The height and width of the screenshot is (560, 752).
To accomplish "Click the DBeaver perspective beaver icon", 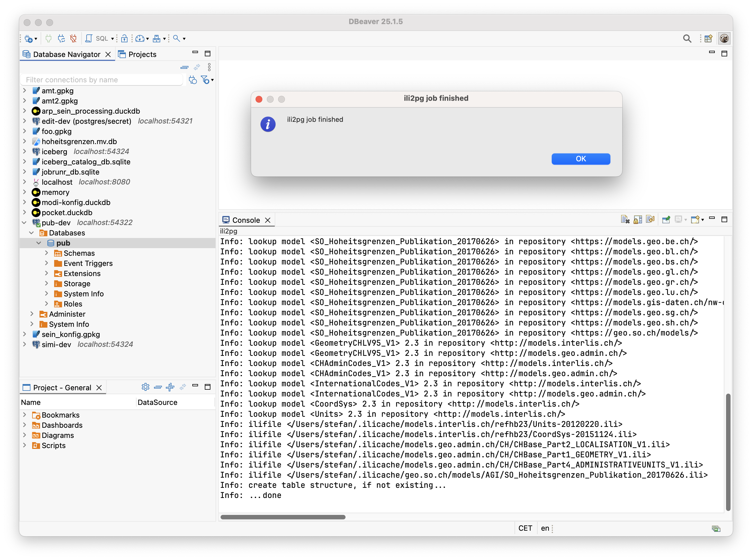I will pos(724,39).
